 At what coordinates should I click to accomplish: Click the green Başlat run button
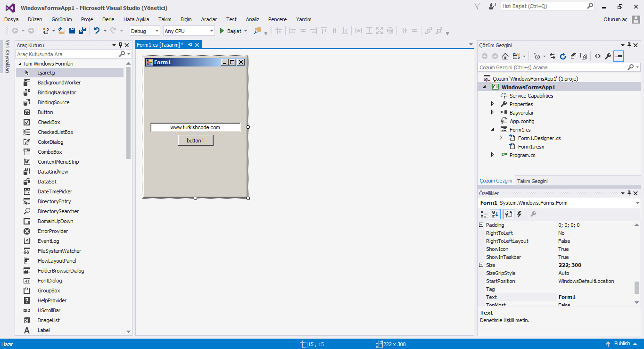[231, 31]
